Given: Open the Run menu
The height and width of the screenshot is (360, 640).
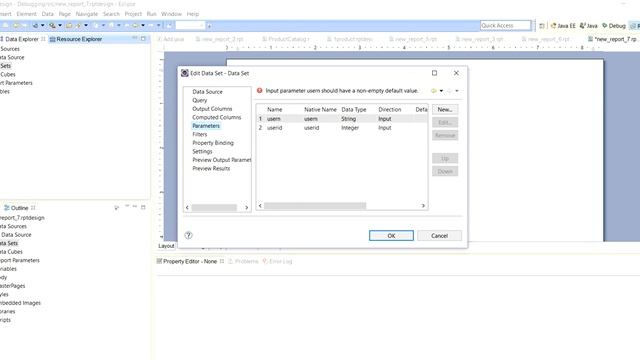Looking at the screenshot, I should pos(151,14).
